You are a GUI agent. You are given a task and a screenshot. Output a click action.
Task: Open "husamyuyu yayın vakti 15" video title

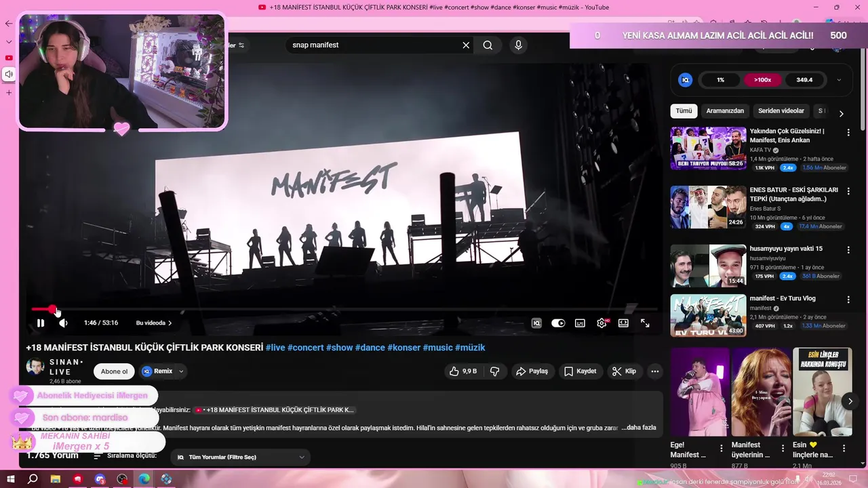[x=786, y=249]
